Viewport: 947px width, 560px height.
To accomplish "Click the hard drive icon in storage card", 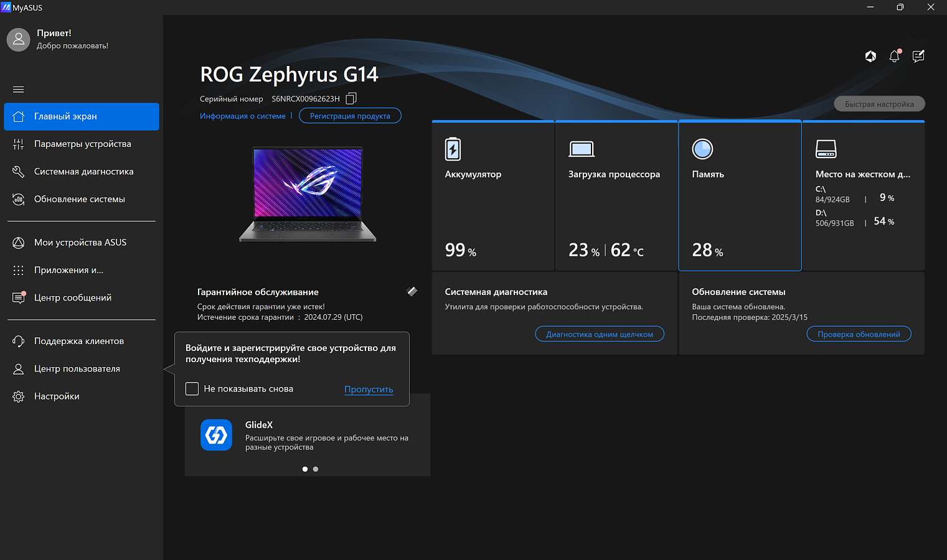I will pos(826,149).
